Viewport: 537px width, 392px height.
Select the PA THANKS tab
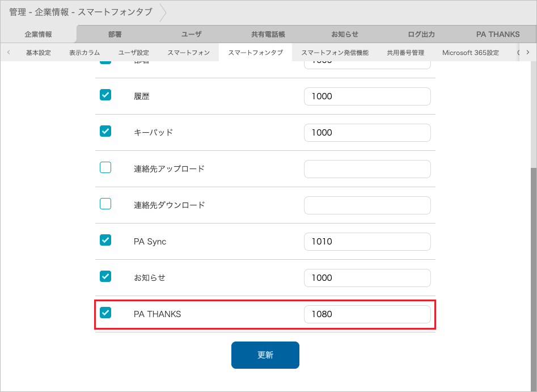pos(497,34)
